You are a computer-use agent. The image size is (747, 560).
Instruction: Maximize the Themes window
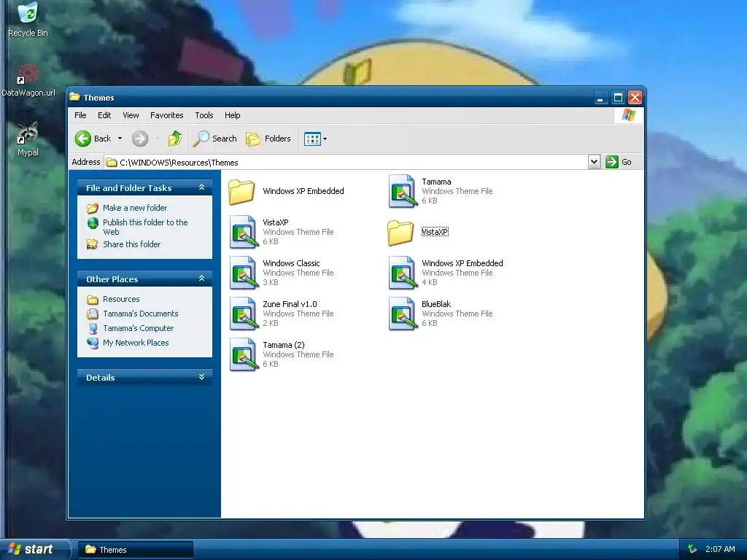tap(618, 98)
